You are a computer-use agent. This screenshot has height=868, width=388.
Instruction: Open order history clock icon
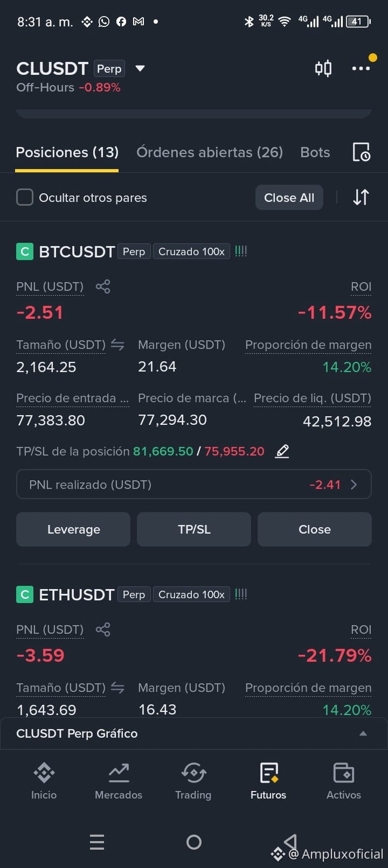361,152
